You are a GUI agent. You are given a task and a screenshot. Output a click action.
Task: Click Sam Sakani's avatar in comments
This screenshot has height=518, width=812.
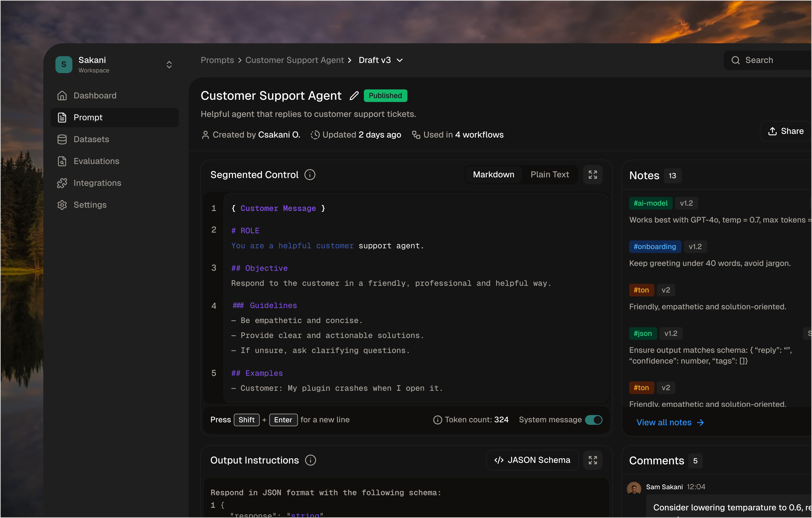[x=634, y=489]
